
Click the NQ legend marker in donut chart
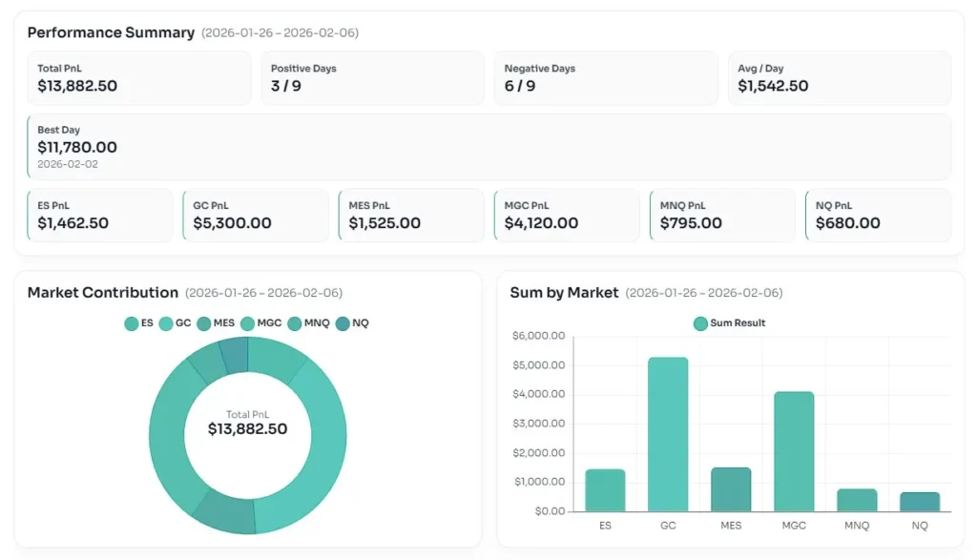343,323
